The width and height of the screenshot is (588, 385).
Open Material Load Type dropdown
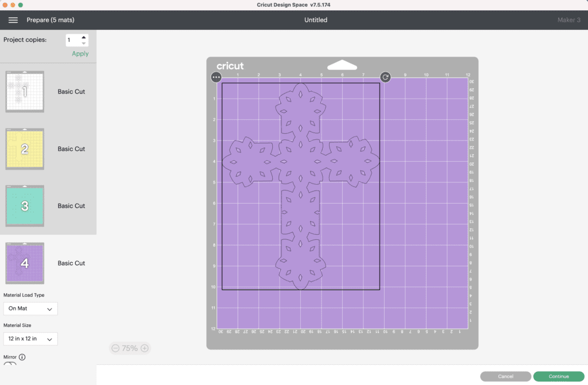click(30, 309)
